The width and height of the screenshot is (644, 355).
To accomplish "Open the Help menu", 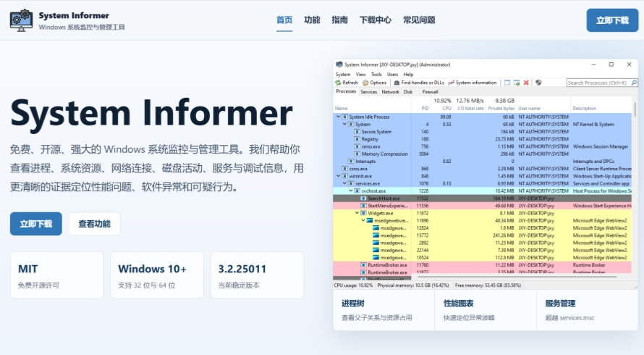I will coord(408,75).
